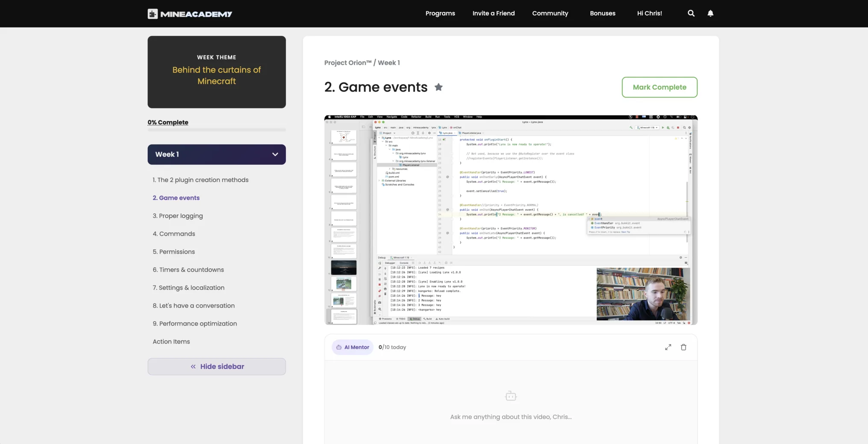The image size is (868, 444).
Task: Click the Game events lesson title
Action: 376,87
